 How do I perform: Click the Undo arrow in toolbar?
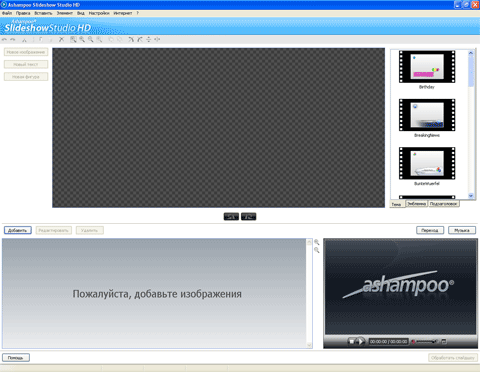coord(4,40)
